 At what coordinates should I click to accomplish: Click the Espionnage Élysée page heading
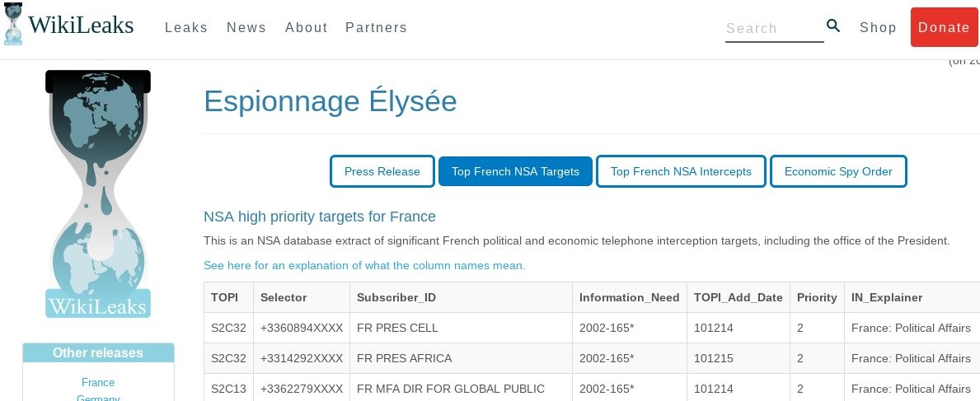330,101
